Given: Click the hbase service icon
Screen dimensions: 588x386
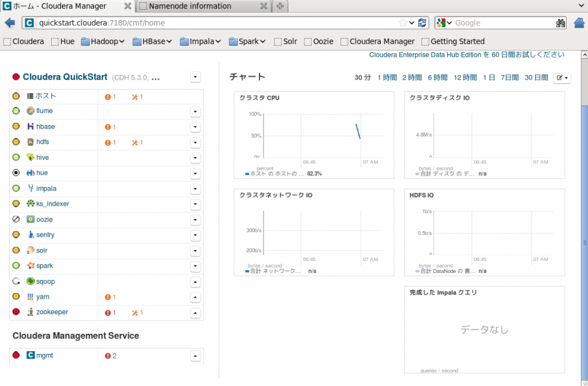Looking at the screenshot, I should [30, 127].
